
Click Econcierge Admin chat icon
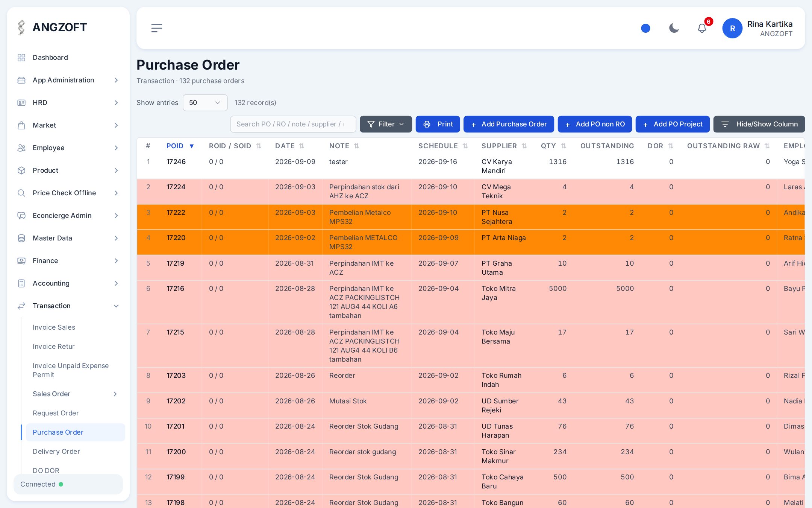tap(21, 216)
